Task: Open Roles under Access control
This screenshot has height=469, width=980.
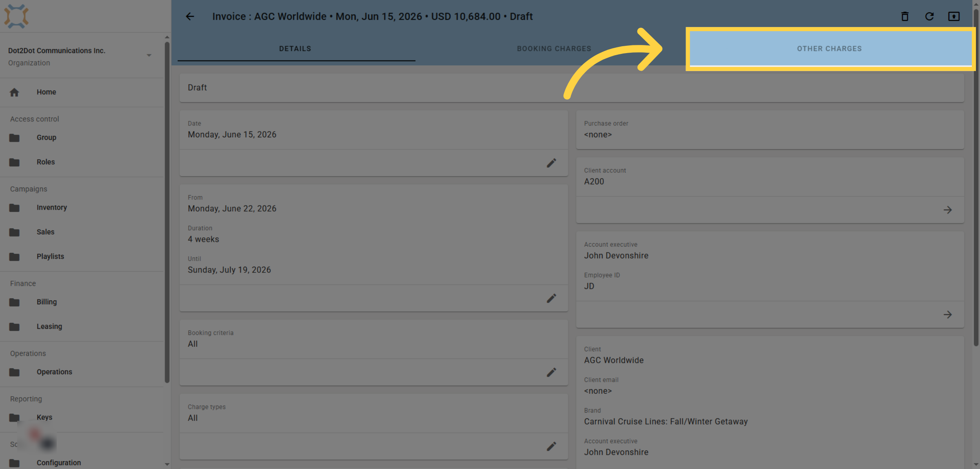Action: (x=45, y=162)
